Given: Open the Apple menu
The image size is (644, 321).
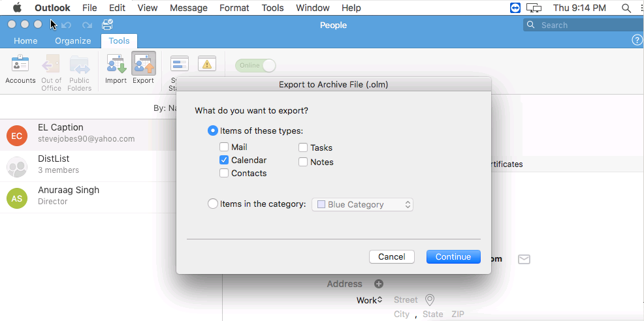Looking at the screenshot, I should 17,7.
